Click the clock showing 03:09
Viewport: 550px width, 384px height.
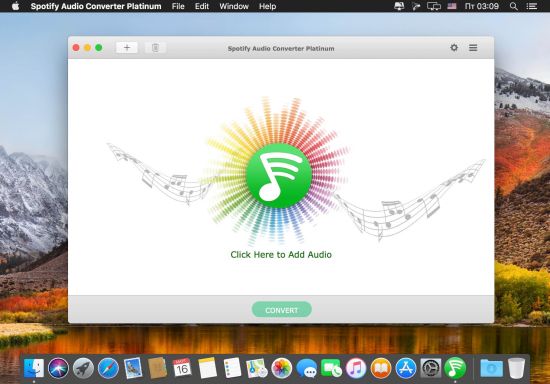[482, 6]
